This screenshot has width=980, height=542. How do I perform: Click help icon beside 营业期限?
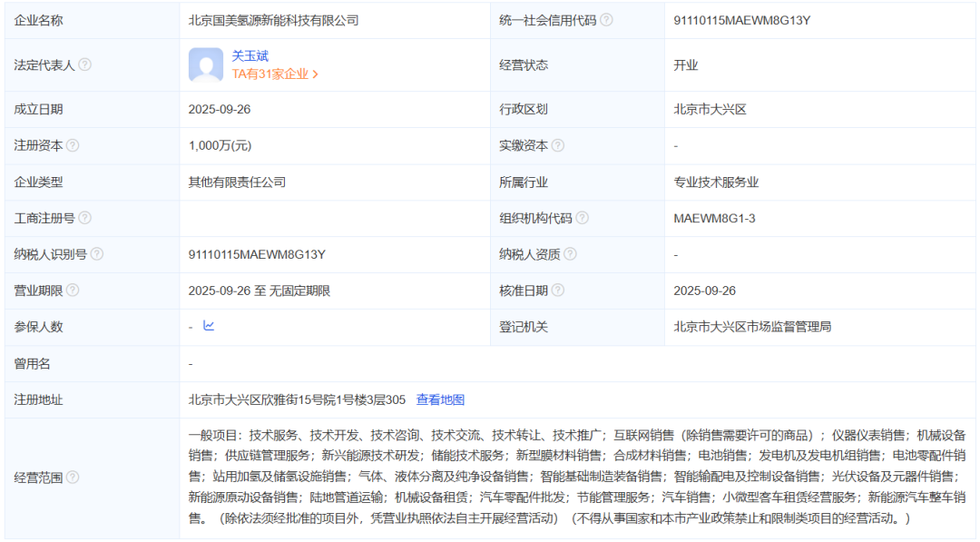click(x=73, y=291)
